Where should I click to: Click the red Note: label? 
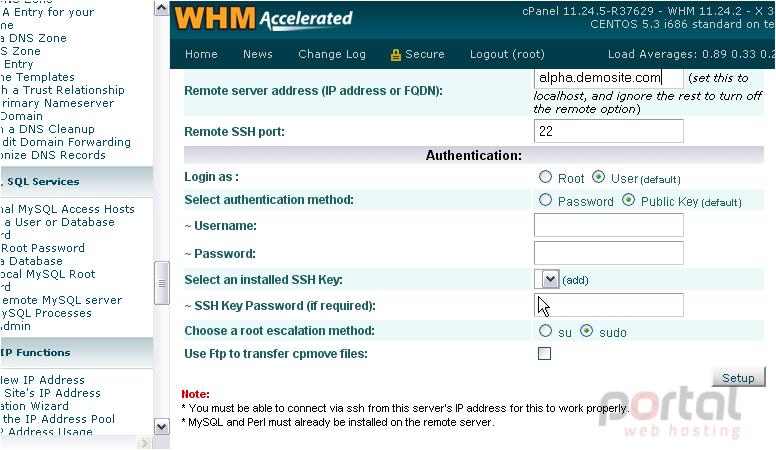tap(195, 394)
